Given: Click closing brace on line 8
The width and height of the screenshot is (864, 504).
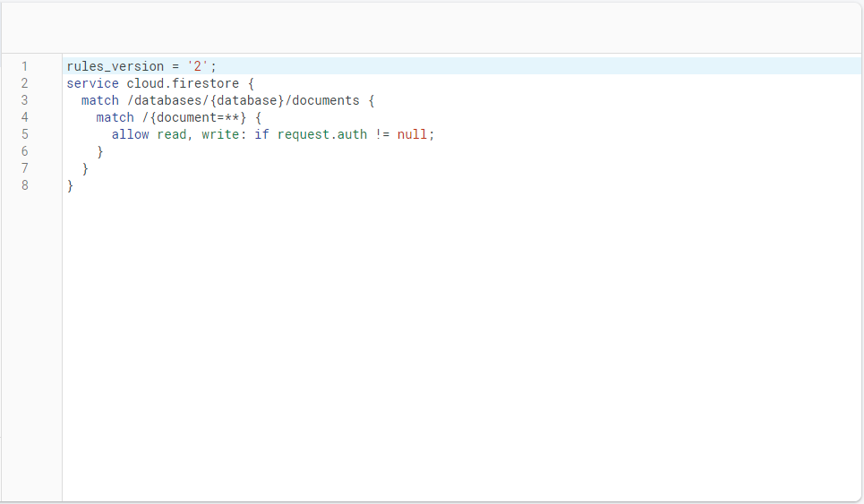Looking at the screenshot, I should point(70,186).
